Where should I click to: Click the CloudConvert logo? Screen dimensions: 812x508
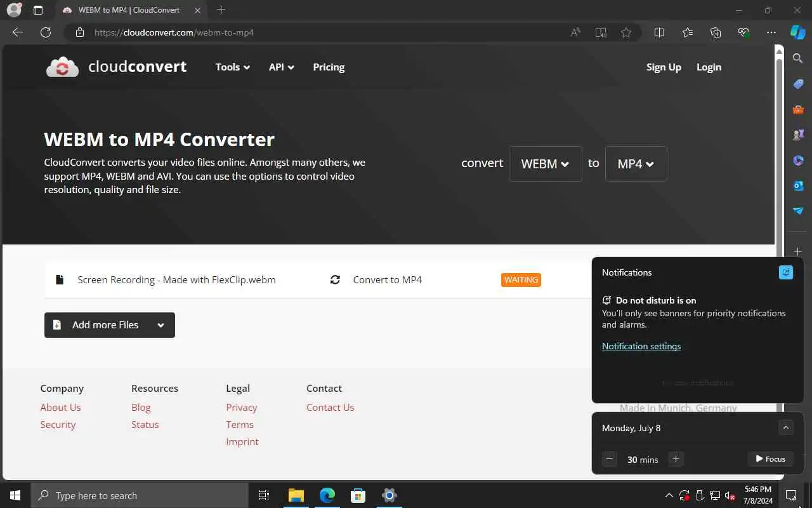pyautogui.click(x=116, y=67)
